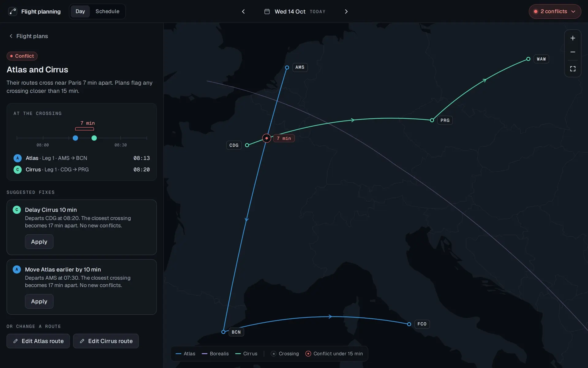Click the Delay Cirrus 10 min title
This screenshot has height=368, width=588.
51,210
